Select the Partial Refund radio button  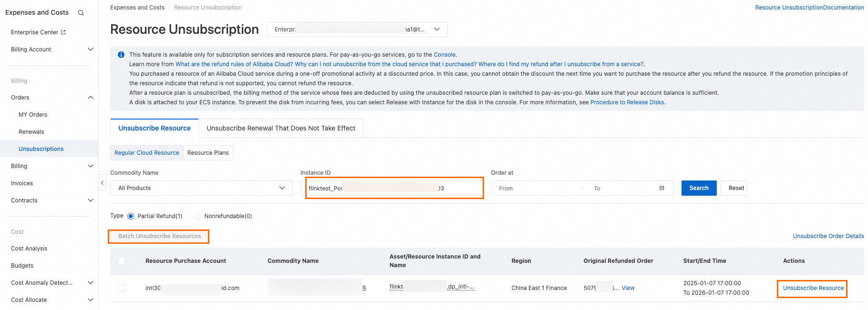coord(131,216)
